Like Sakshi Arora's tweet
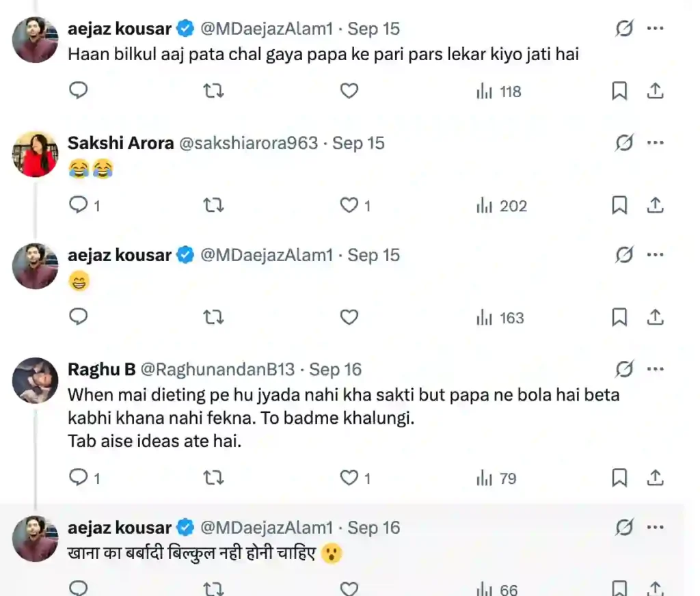This screenshot has width=700, height=596. click(x=349, y=205)
